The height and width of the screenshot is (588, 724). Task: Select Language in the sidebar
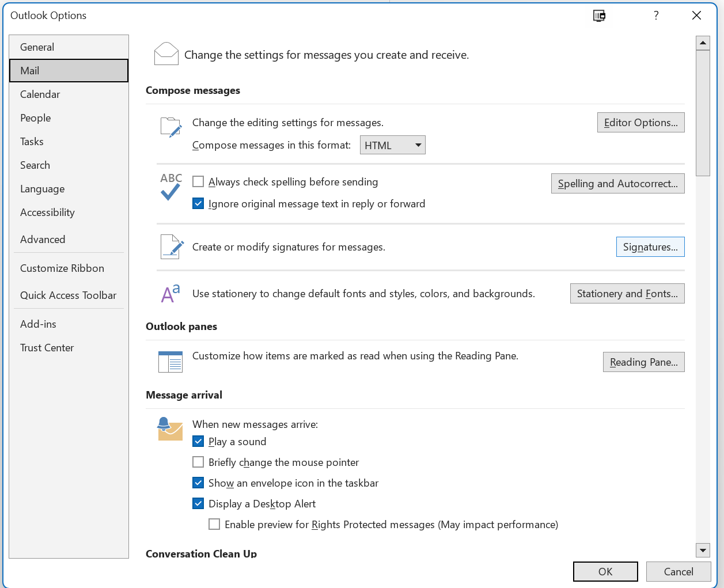click(69, 189)
